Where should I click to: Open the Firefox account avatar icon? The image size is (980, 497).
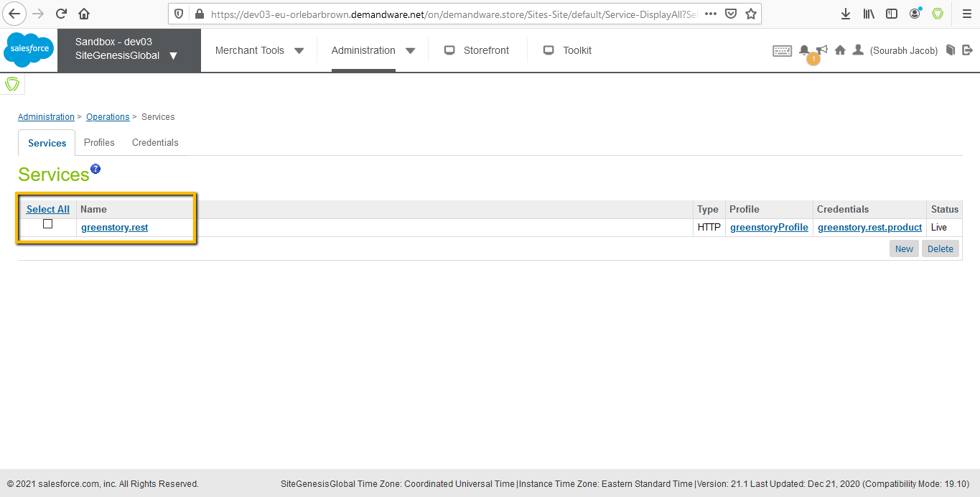915,14
